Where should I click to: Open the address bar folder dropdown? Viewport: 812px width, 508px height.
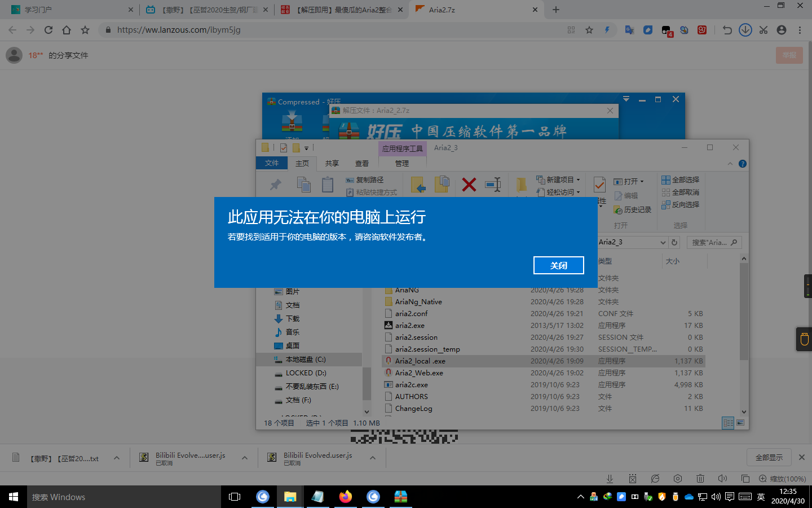point(665,242)
